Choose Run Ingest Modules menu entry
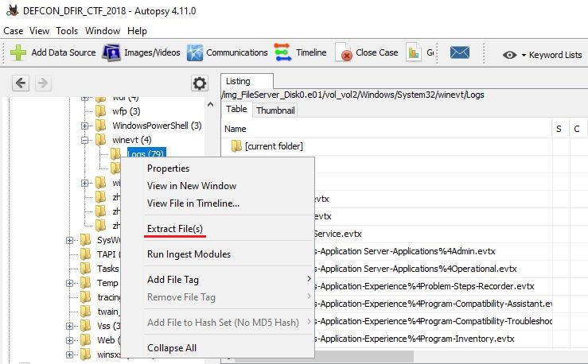 189,254
